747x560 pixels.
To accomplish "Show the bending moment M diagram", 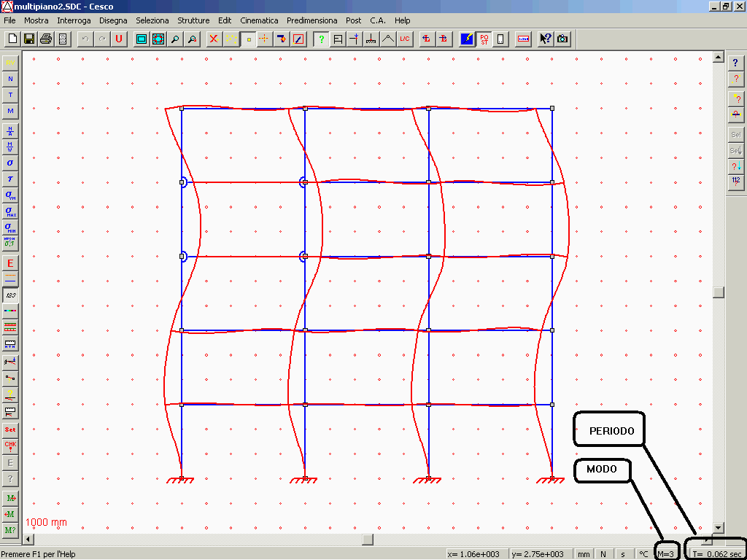I will coord(10,111).
